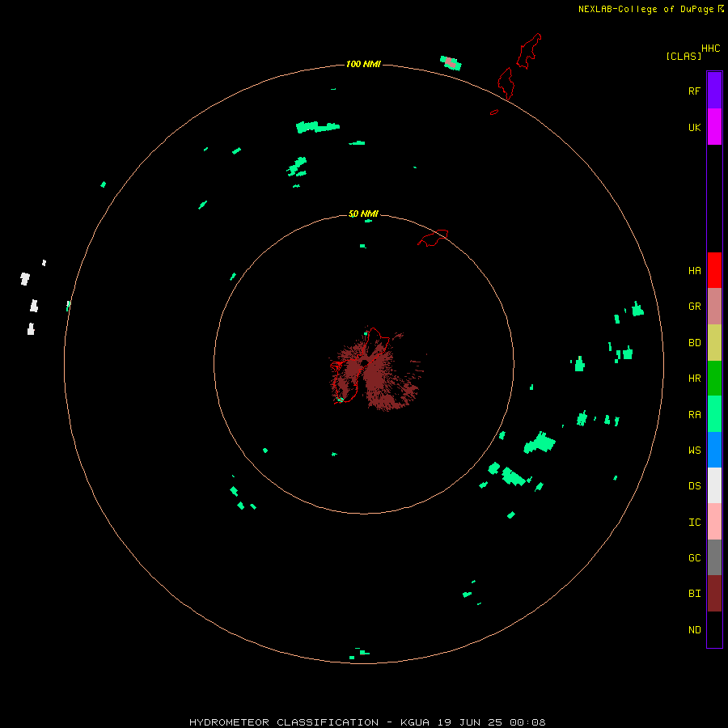Click the UK legend label

coord(694,127)
